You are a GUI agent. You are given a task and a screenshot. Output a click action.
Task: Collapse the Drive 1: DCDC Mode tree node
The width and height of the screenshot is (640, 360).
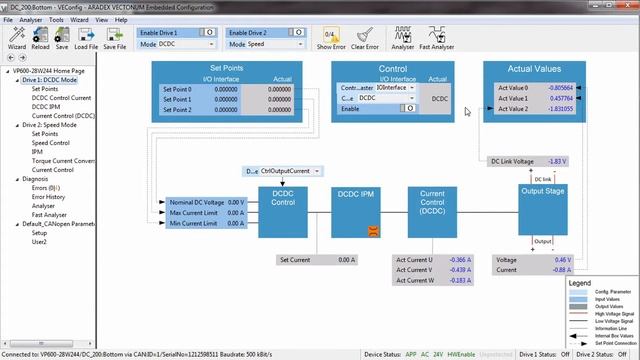17,80
